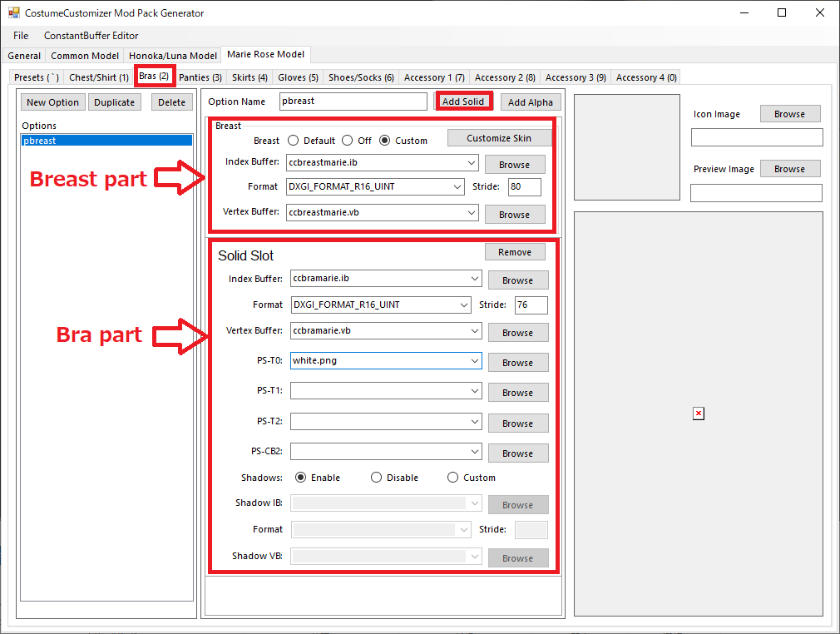The height and width of the screenshot is (634, 840).
Task: Open the ConstantBuffer Editor menu
Action: coord(91,36)
